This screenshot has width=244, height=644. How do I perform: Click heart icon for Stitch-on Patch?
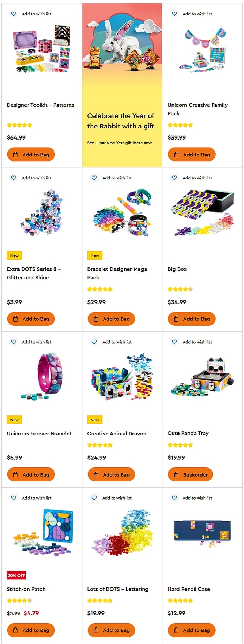tap(14, 498)
